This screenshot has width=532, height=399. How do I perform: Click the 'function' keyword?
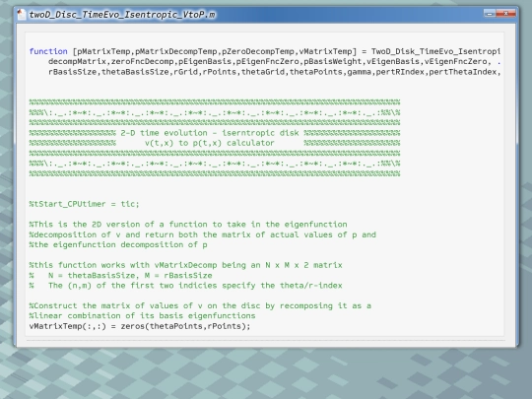pyautogui.click(x=48, y=51)
